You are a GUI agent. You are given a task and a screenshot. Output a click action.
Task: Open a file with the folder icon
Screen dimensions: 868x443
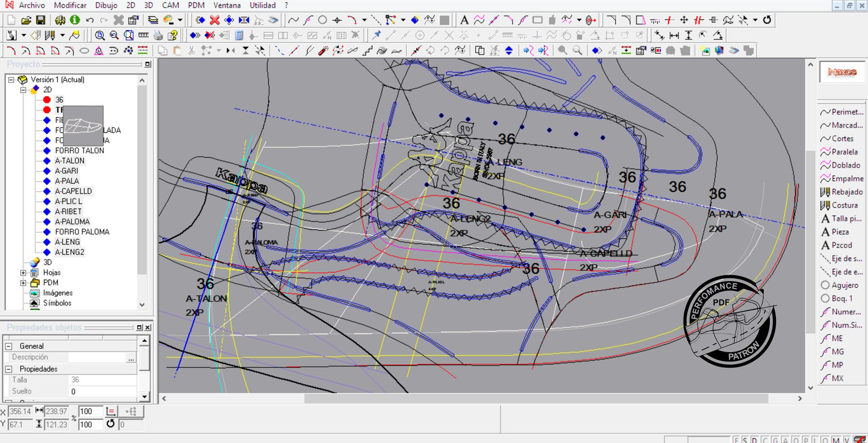26,20
